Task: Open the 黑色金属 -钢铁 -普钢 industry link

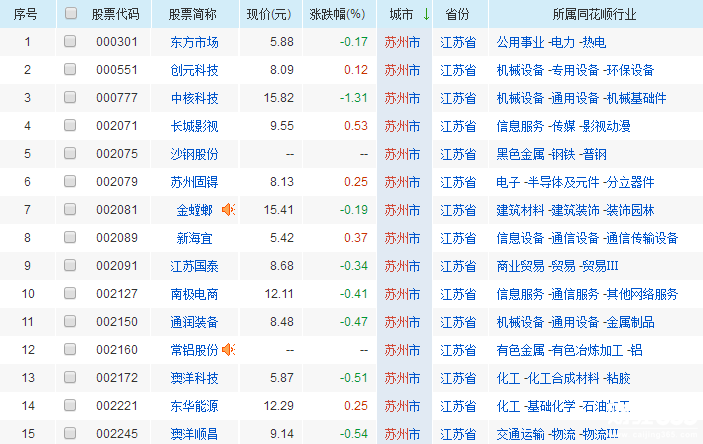Action: (551, 154)
